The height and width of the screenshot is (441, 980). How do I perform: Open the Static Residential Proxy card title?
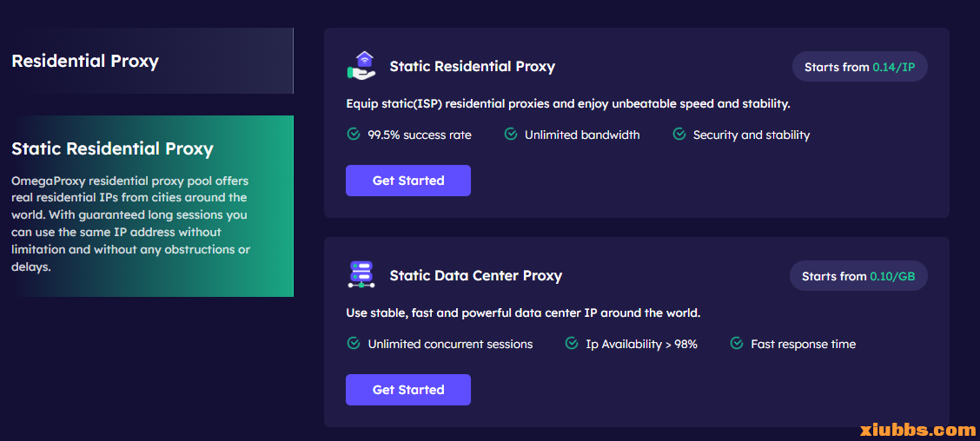(x=472, y=67)
